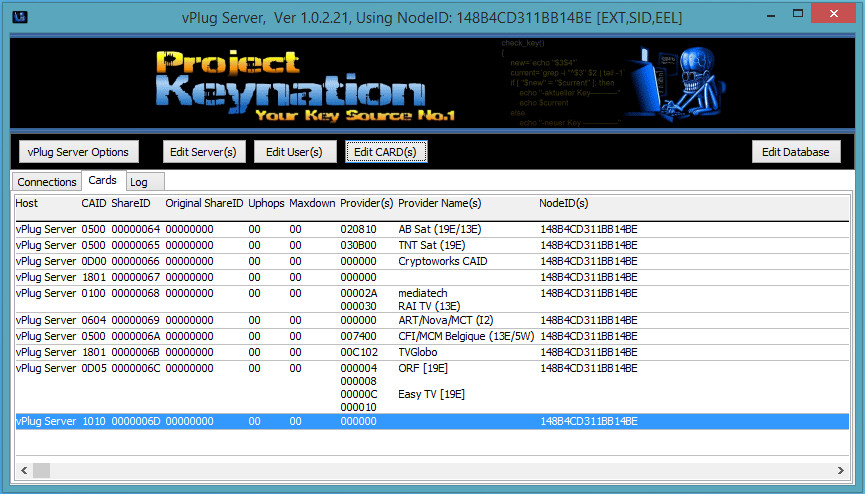Select the ORF [19E] card row
865x494 pixels.
432,387
